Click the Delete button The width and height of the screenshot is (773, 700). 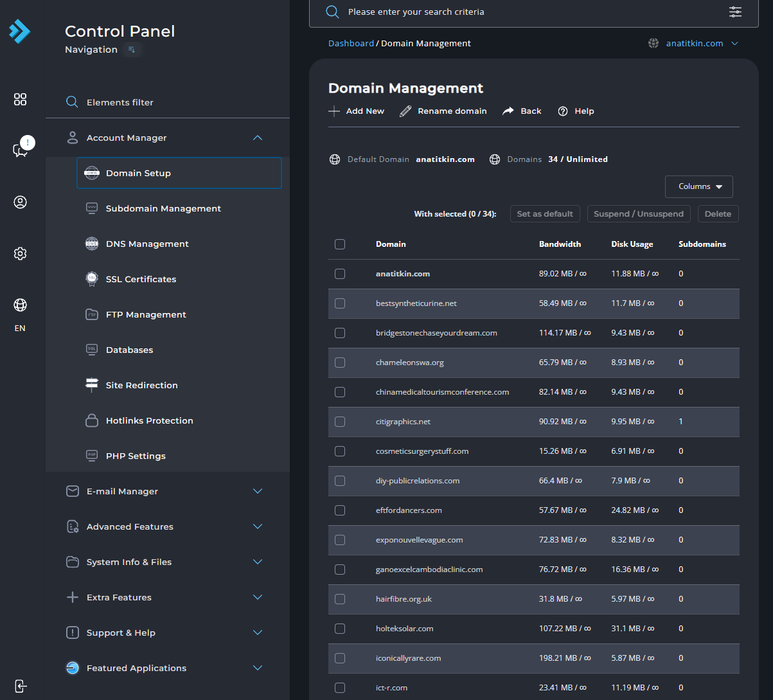tap(718, 214)
